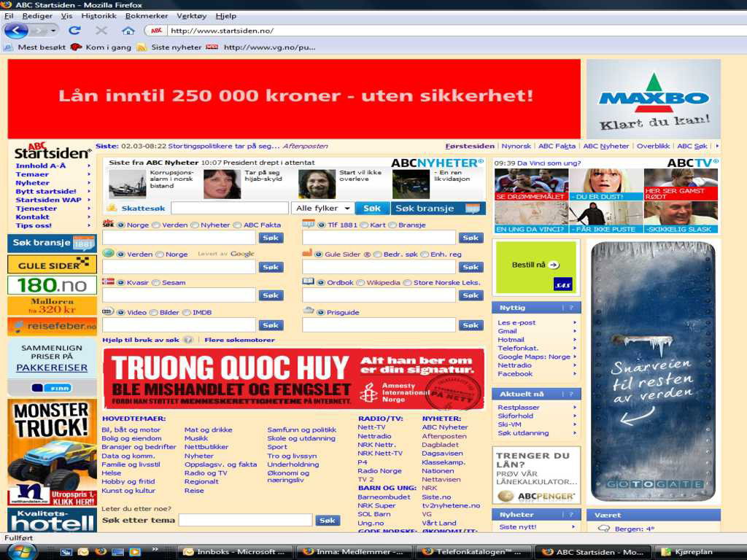747x560 pixels.
Task: Switch to Telefonkatalogen taskbar window
Action: coord(472,552)
